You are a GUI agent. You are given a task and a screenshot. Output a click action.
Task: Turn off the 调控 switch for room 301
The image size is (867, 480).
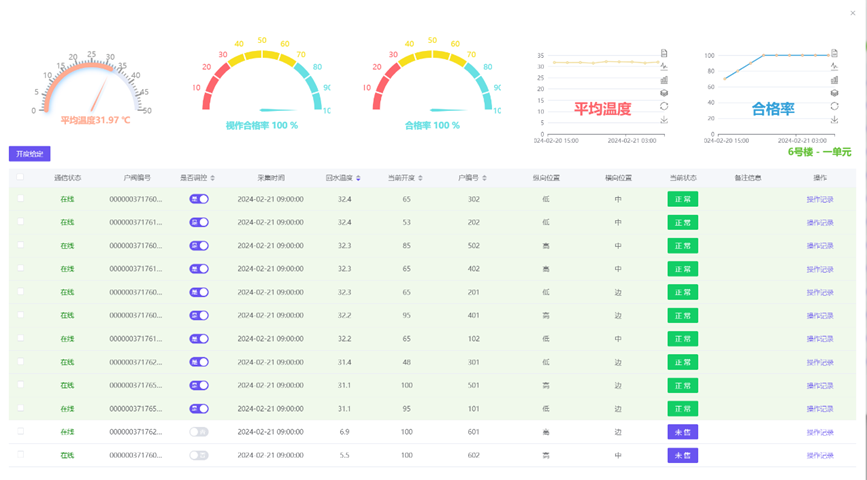click(x=199, y=362)
